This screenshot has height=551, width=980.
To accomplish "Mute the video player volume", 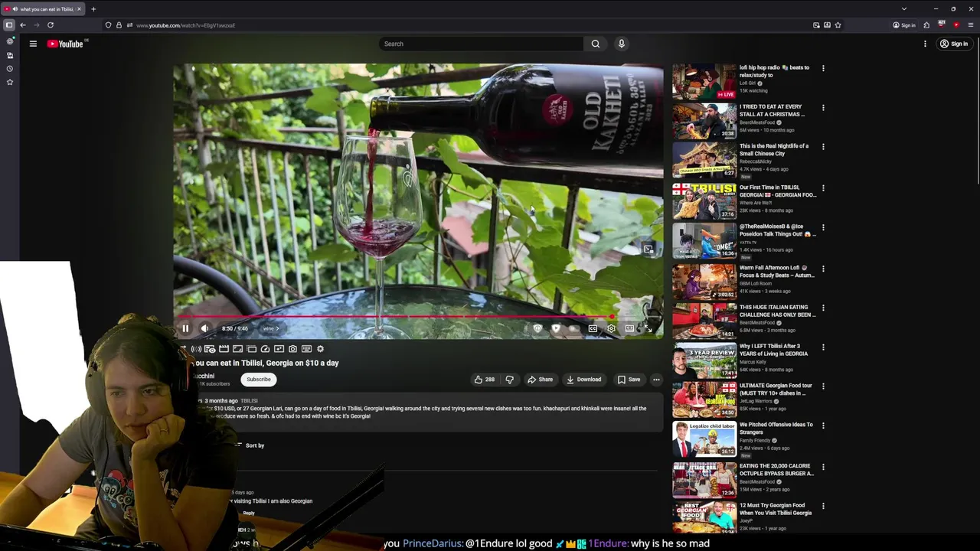I will coord(204,328).
